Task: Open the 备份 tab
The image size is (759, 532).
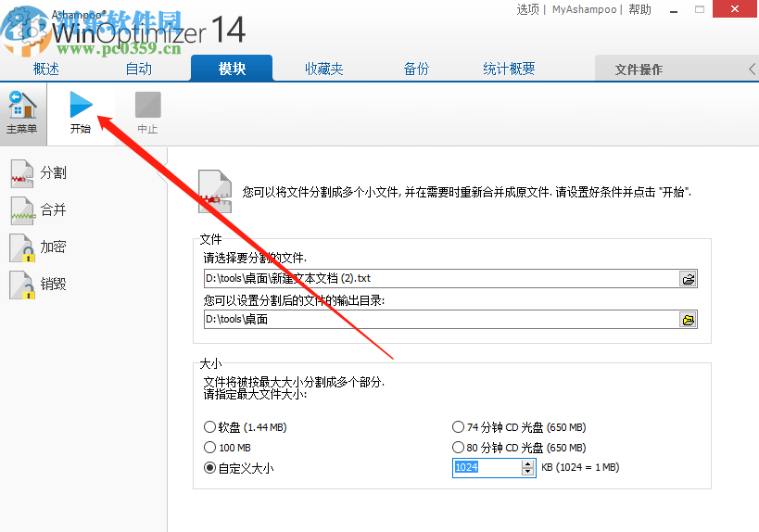Action: pyautogui.click(x=416, y=69)
